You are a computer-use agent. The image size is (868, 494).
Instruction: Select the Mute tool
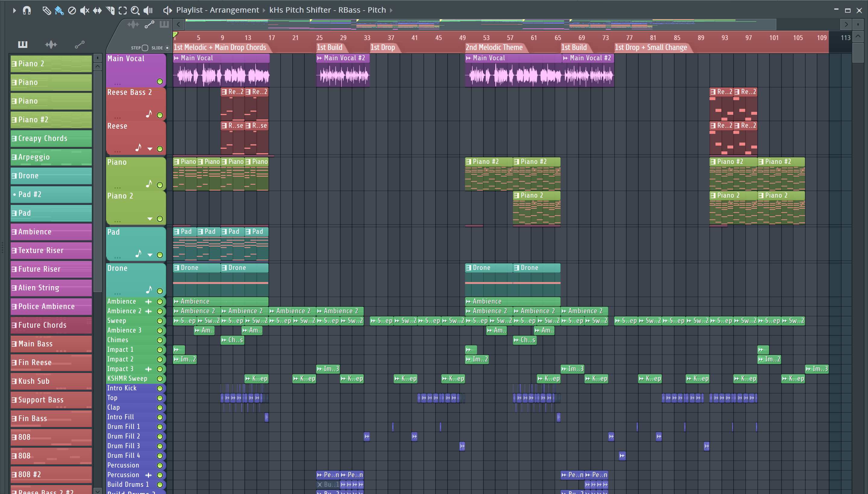pos(84,11)
